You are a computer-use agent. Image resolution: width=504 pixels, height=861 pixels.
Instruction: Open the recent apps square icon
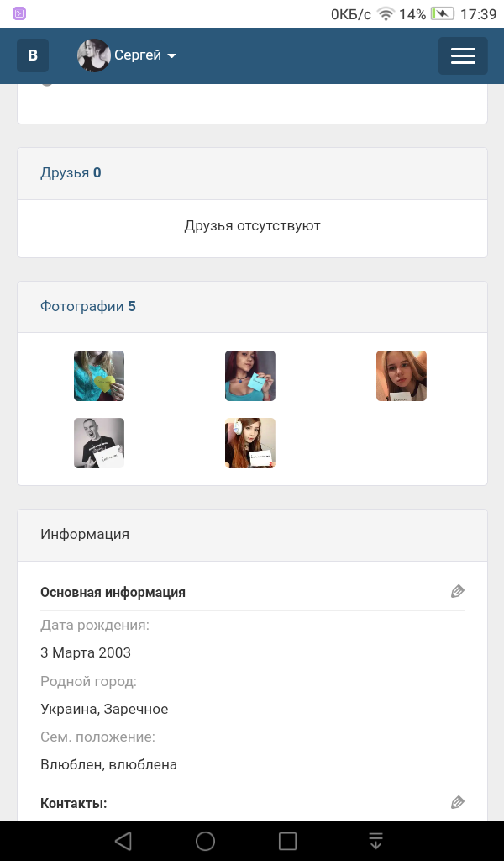coord(287,841)
